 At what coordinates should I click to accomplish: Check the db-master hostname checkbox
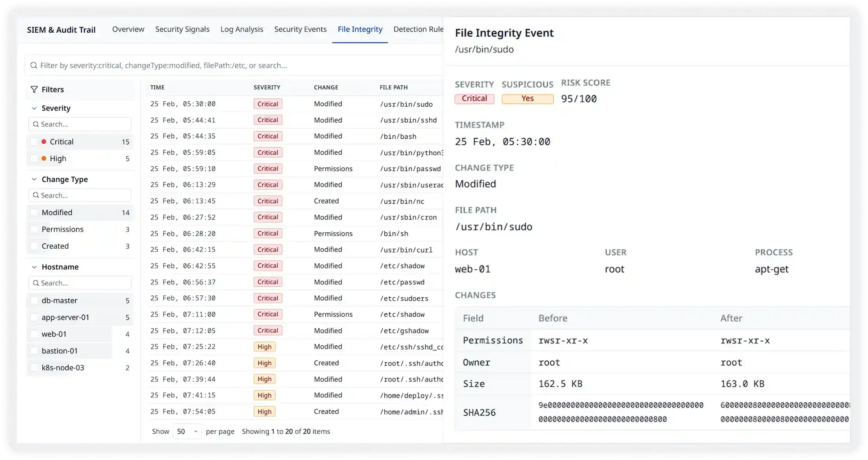(34, 300)
